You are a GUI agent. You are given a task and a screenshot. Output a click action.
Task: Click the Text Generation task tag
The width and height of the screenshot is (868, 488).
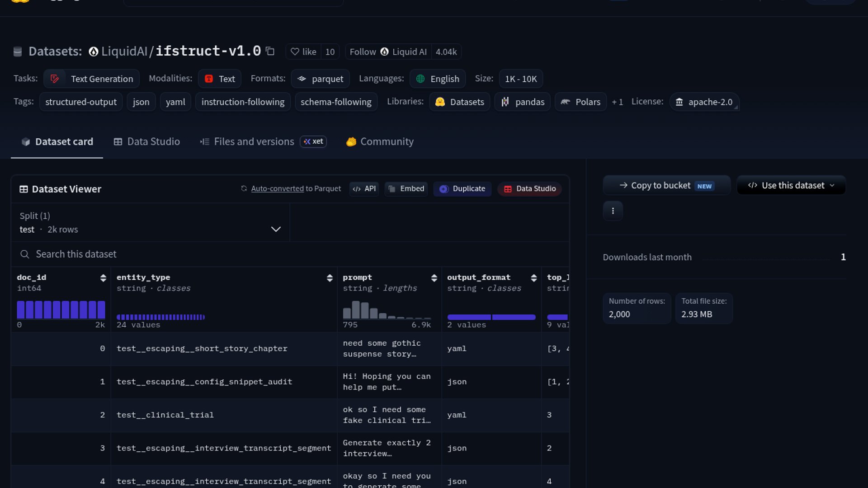(x=91, y=79)
